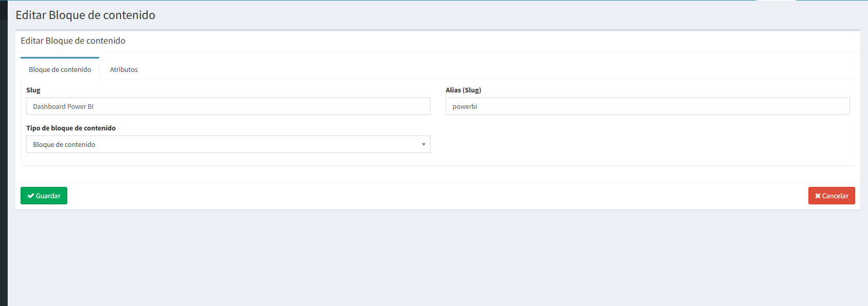Select the Bloque de contenido tab
Screen dimensions: 868x306
pos(60,69)
